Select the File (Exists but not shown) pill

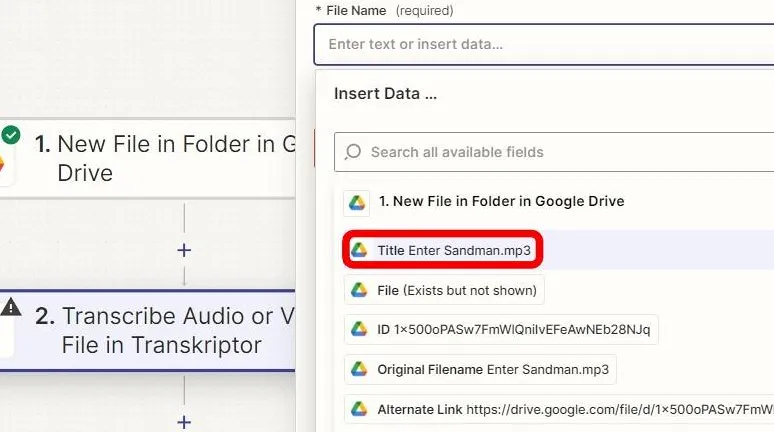coord(444,290)
